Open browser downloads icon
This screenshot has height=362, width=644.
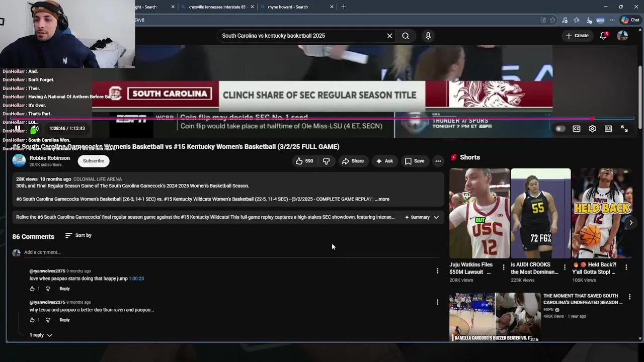(x=589, y=20)
